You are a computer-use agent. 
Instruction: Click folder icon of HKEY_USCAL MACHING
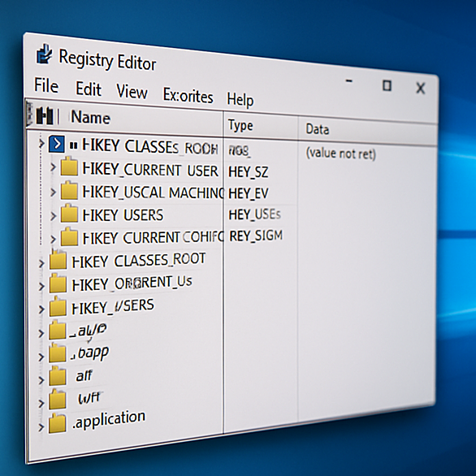point(69,190)
